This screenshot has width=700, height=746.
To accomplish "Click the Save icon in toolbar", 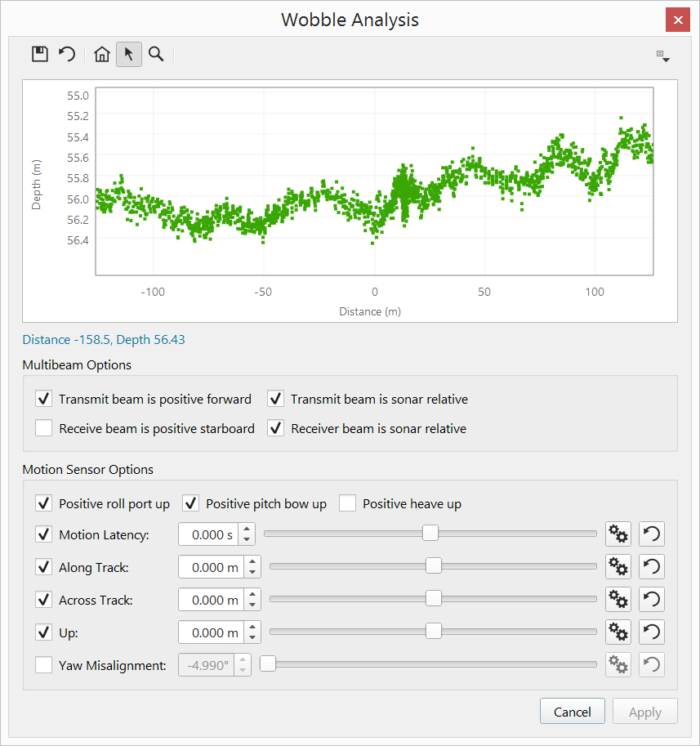I will 39,55.
